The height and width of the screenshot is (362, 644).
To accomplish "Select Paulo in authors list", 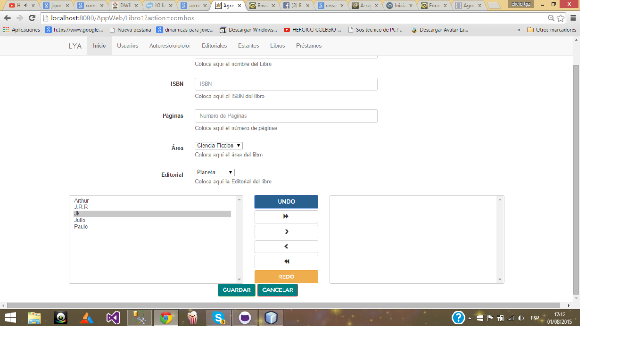I will point(152,227).
